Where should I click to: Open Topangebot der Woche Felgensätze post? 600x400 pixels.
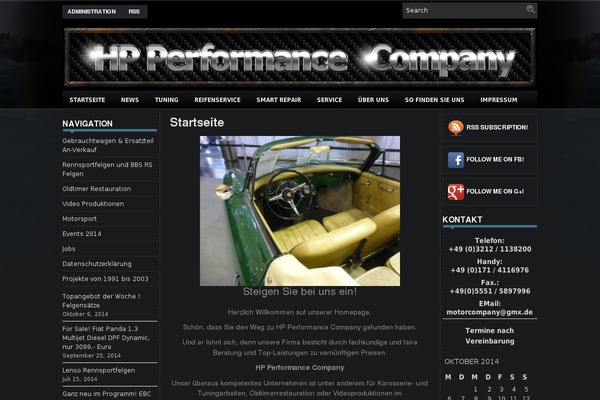tap(101, 301)
